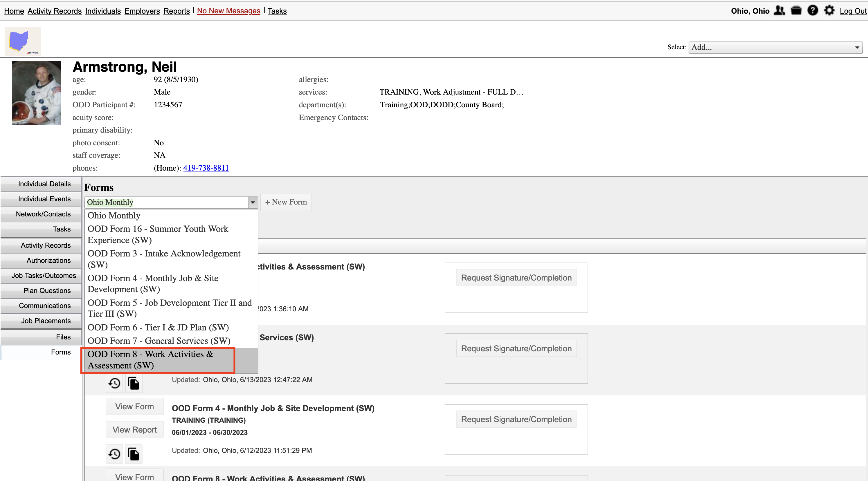Open Authorizations sidebar tab
Viewport: 868px width, 481px height.
[x=41, y=261]
